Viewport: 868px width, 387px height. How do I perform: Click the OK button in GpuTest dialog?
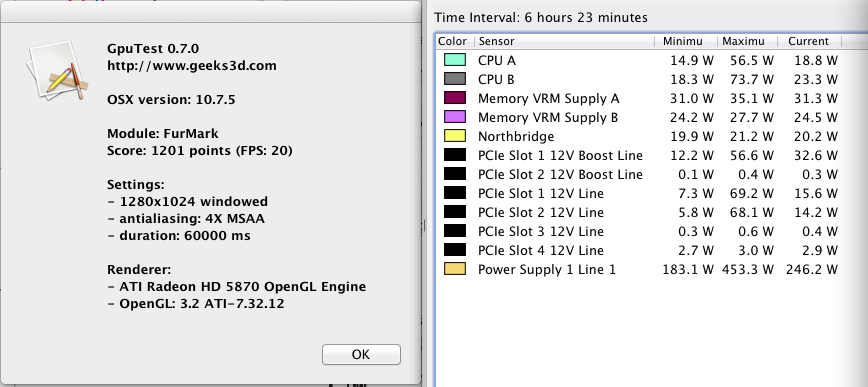click(x=361, y=354)
